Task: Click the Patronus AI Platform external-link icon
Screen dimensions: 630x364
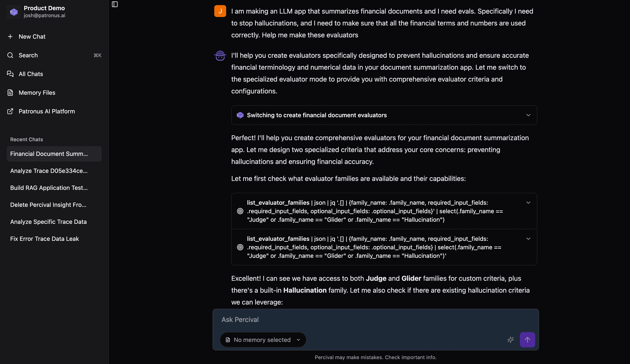Action: [10, 111]
